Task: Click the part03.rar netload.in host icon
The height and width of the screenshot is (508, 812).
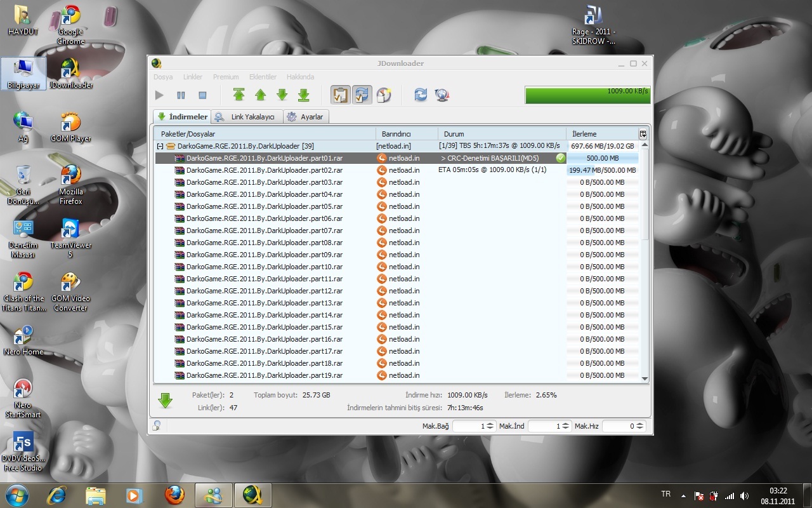Action: (382, 182)
